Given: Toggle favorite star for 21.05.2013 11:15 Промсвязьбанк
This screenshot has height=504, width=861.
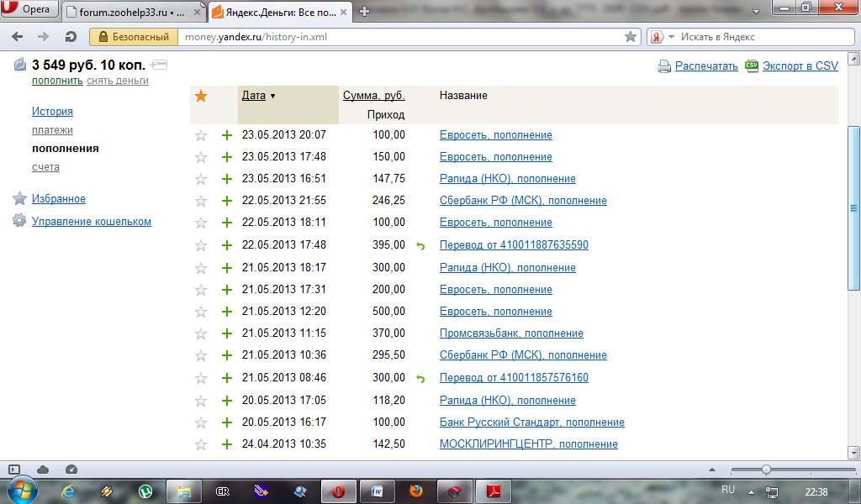Looking at the screenshot, I should click(201, 333).
